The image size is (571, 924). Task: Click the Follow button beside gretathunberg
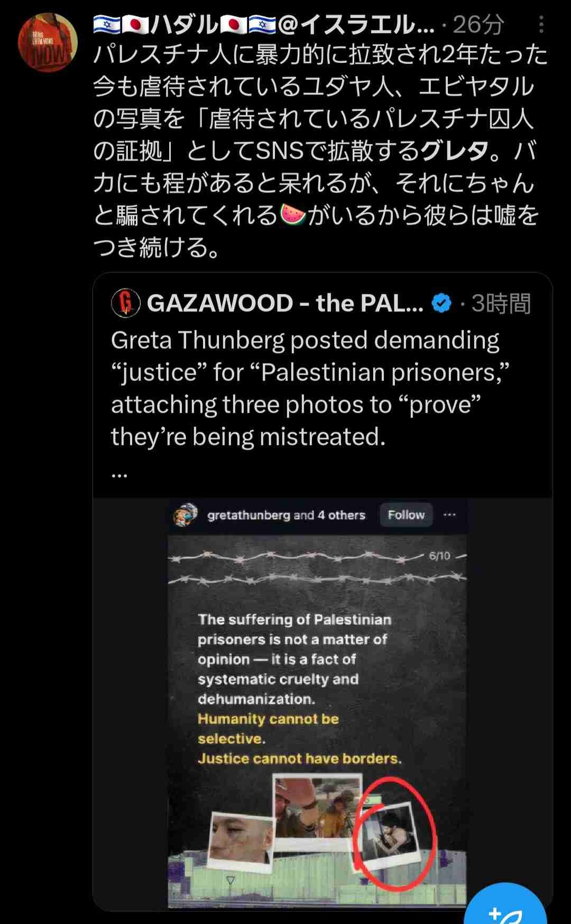(x=406, y=515)
